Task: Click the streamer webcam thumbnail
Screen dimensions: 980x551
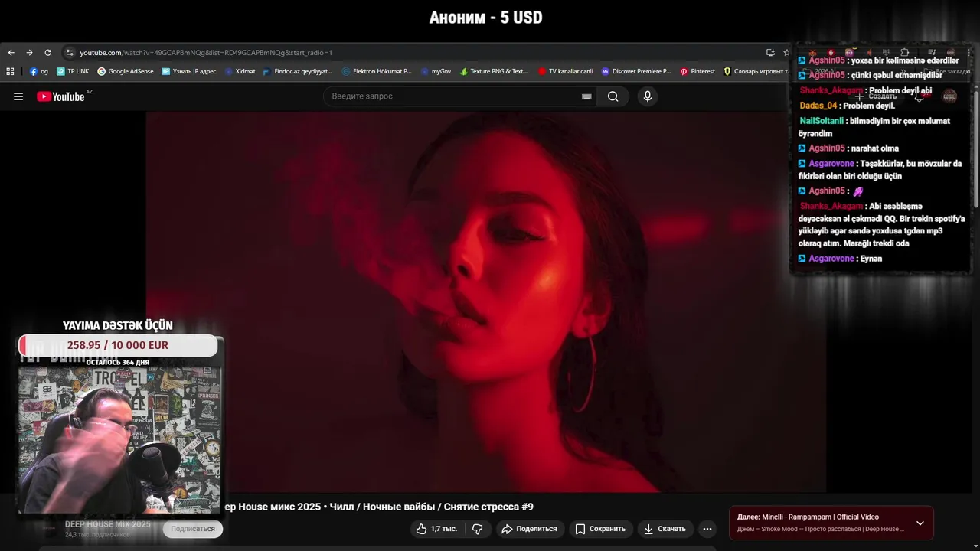Action: tap(119, 440)
